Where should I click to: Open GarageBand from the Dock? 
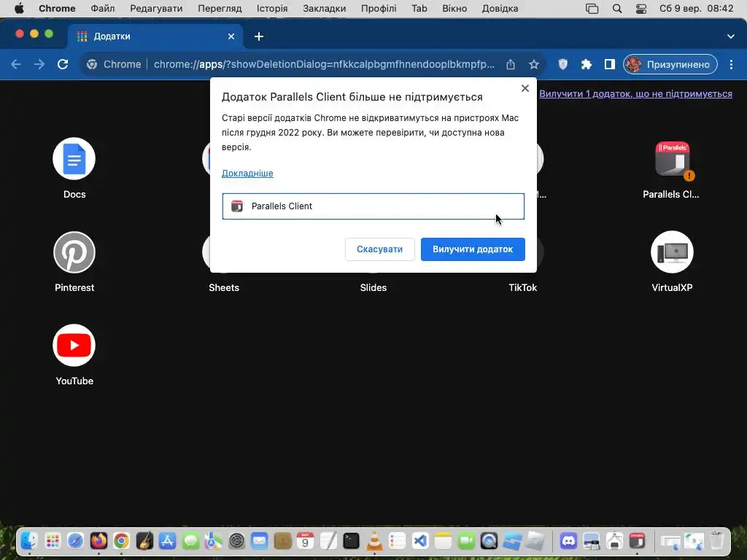[144, 541]
